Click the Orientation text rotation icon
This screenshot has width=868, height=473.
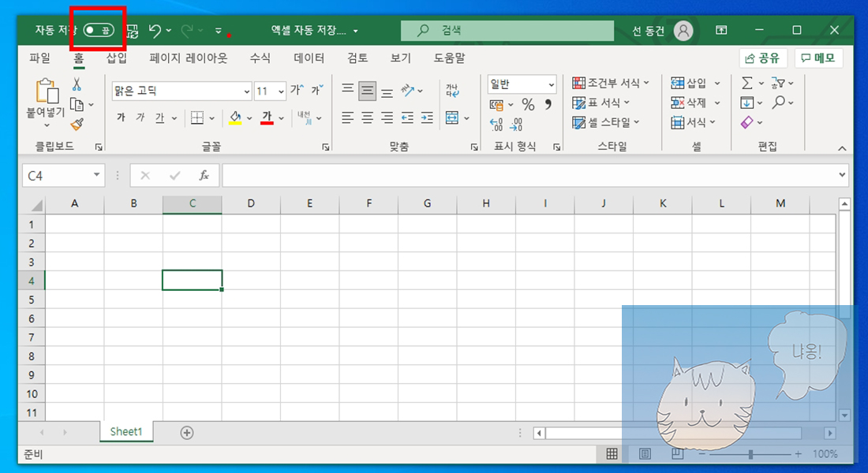[408, 90]
